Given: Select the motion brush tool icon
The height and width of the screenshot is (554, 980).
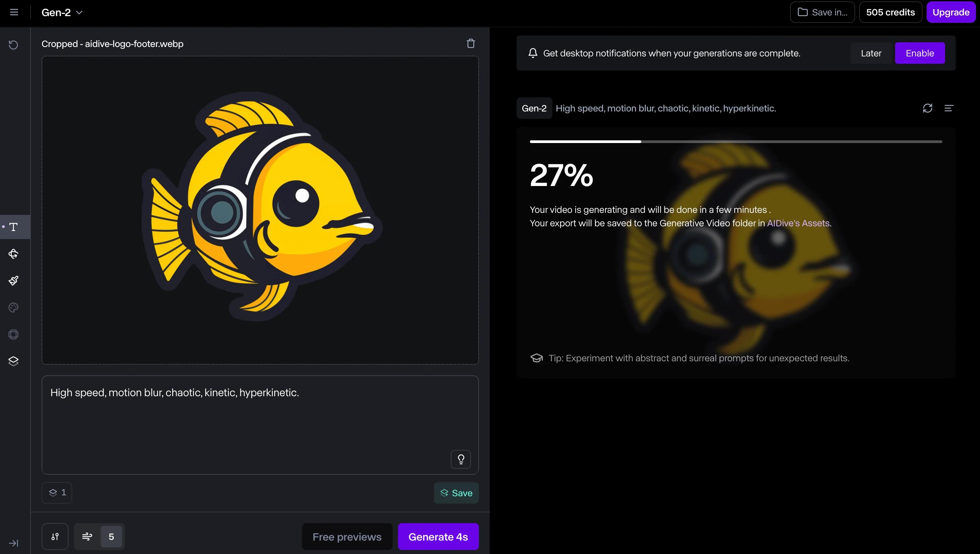Looking at the screenshot, I should (13, 281).
